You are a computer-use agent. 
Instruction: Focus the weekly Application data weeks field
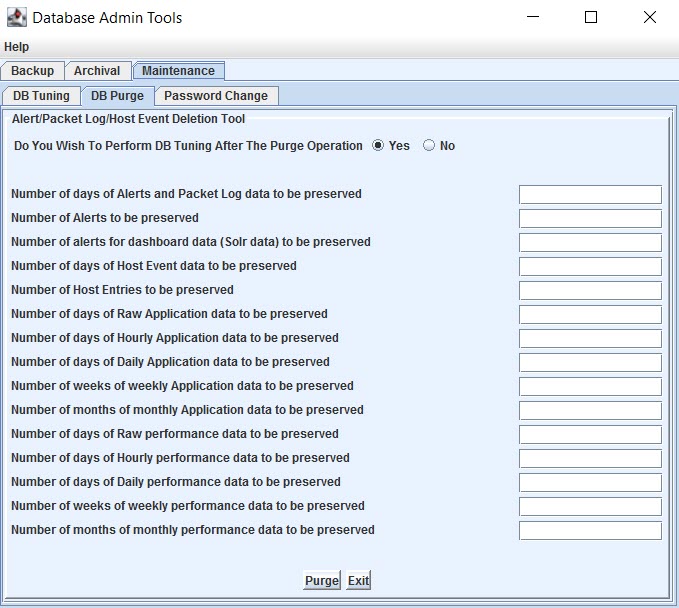point(590,387)
